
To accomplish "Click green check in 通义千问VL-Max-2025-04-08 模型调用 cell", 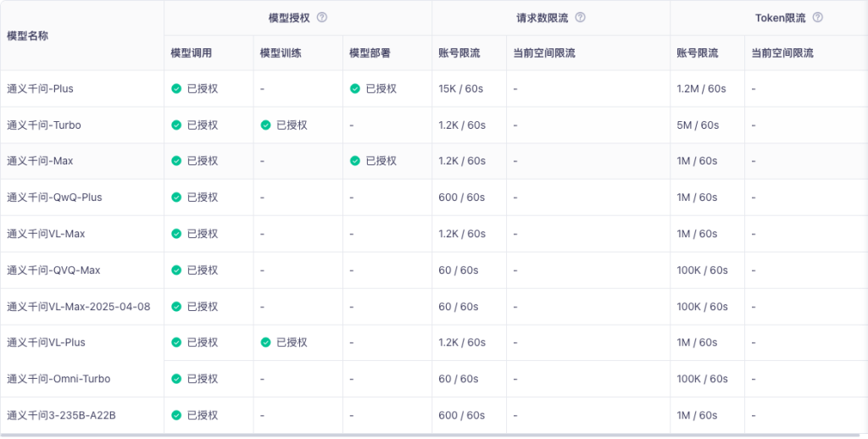I will pyautogui.click(x=176, y=306).
